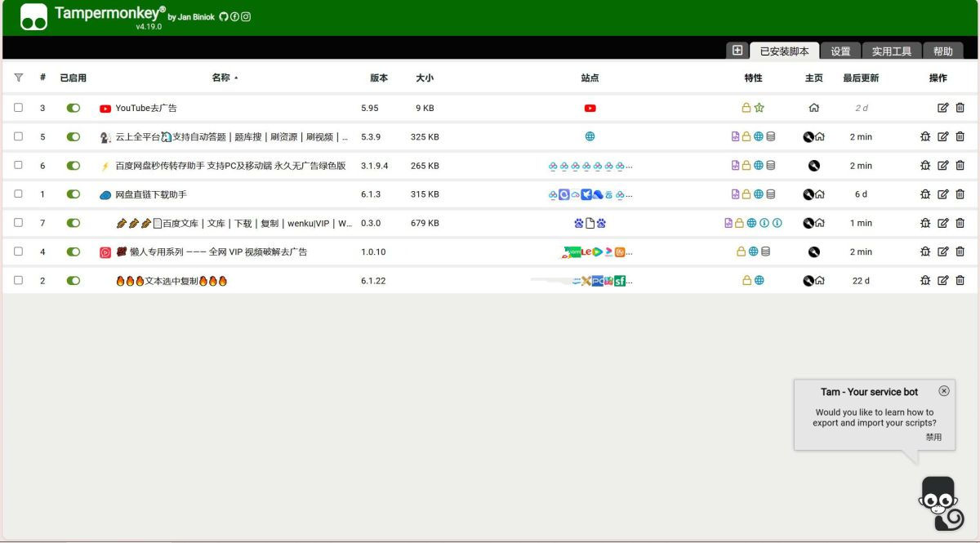Open the GitHub icon beside Jan Biniok
The height and width of the screenshot is (543, 980).
224,16
